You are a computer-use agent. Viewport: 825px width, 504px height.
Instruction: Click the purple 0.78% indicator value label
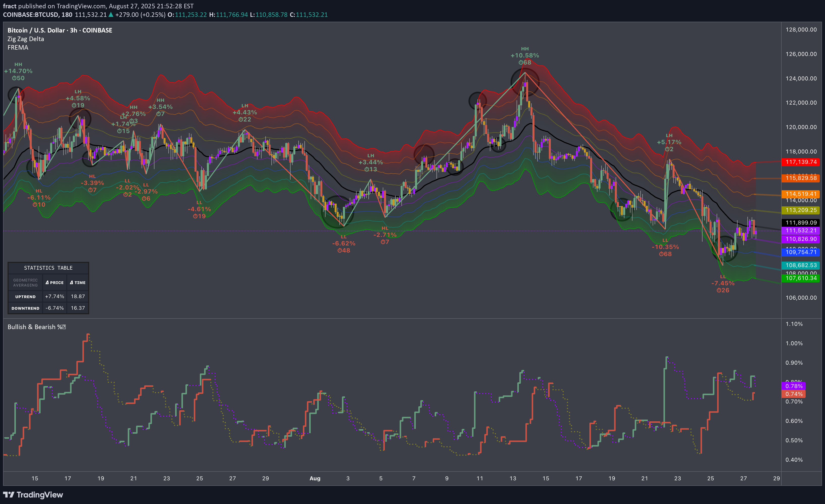794,386
